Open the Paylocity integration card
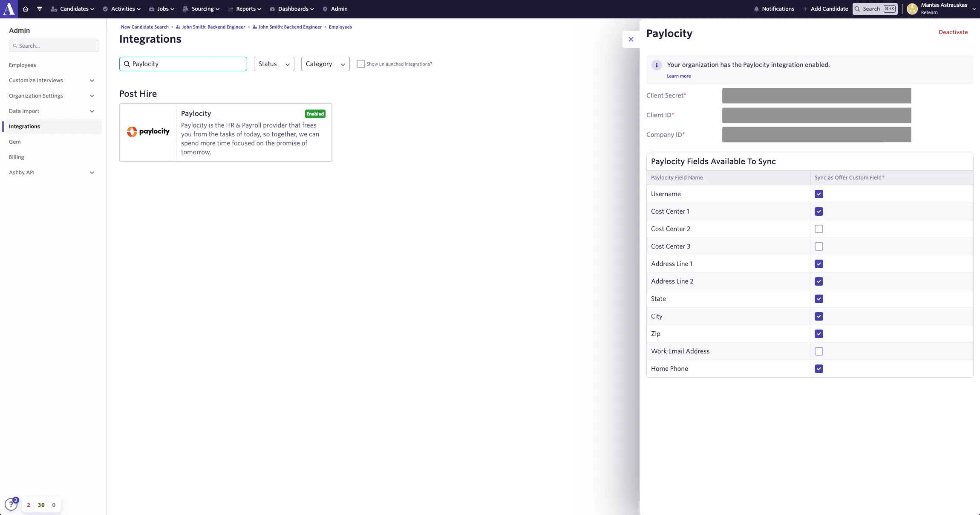 [x=226, y=133]
